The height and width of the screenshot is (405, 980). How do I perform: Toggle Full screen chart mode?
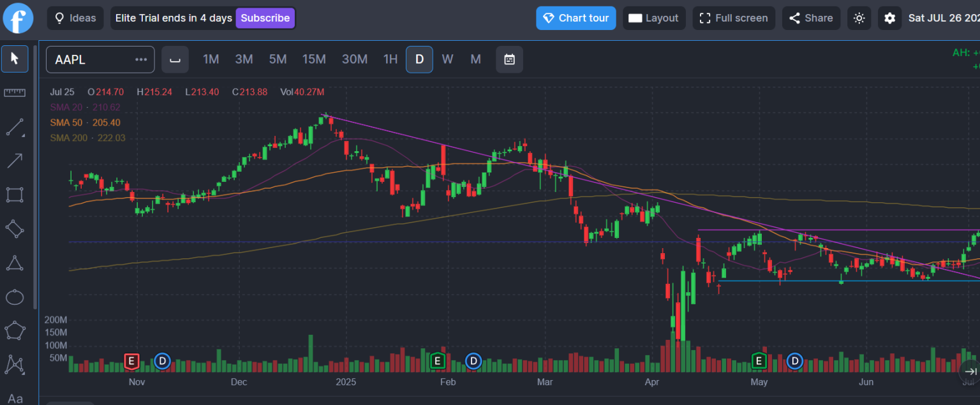(x=734, y=18)
